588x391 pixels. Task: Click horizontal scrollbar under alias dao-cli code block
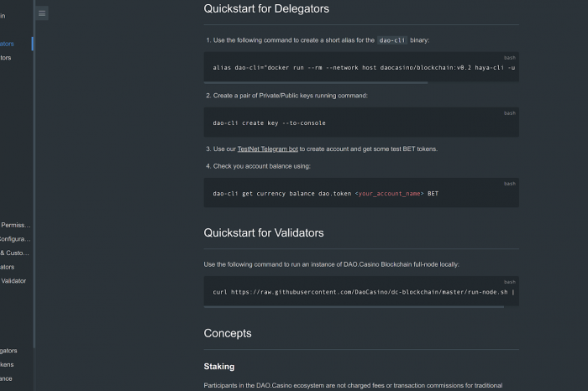[316, 82]
